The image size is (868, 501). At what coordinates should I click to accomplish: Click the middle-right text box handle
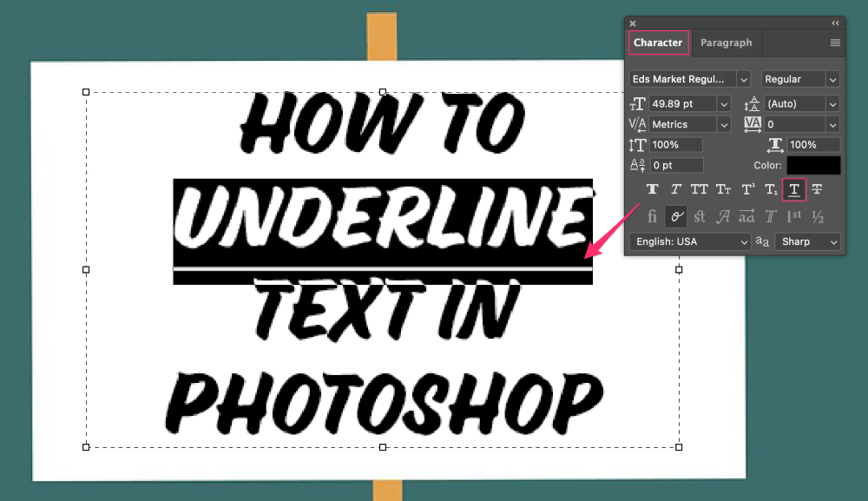point(679,269)
